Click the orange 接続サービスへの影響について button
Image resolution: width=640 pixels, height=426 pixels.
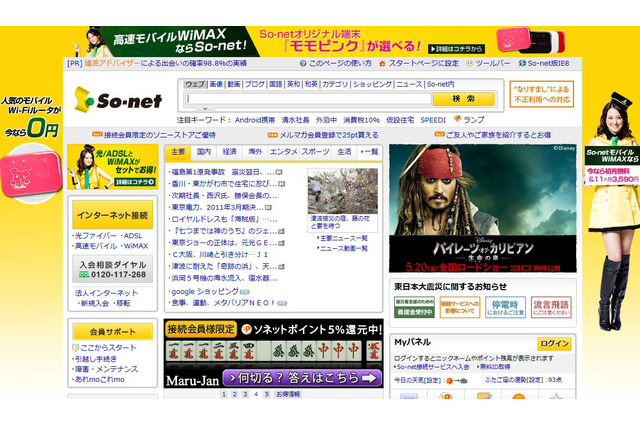460,307
